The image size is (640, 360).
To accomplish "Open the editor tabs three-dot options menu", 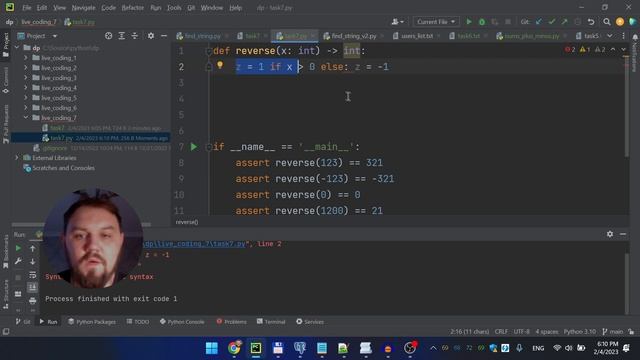I will 623,36.
